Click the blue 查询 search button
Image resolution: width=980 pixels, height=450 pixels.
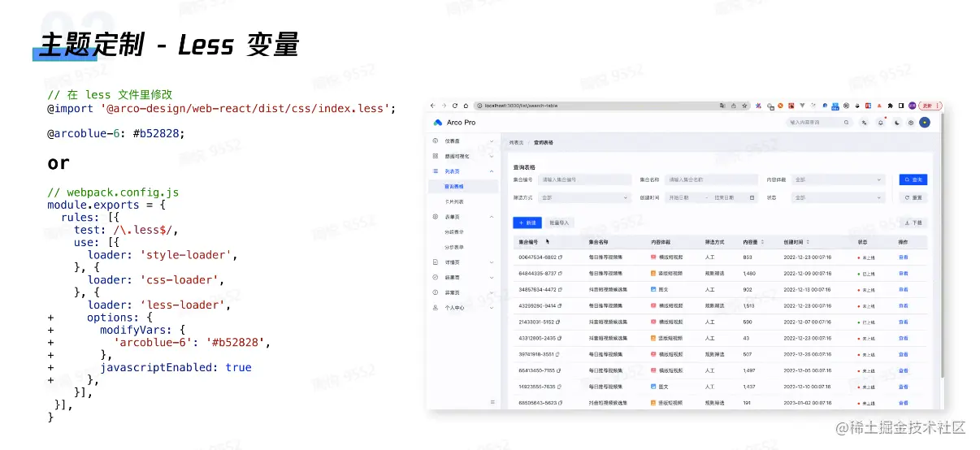913,180
